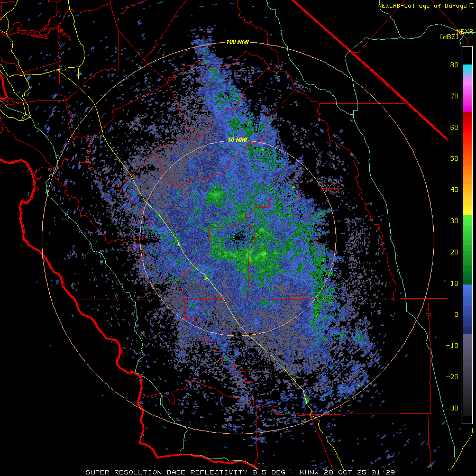
Task: Click the NEXLAB-College of DuPage watermark text
Action: pyautogui.click(x=423, y=6)
